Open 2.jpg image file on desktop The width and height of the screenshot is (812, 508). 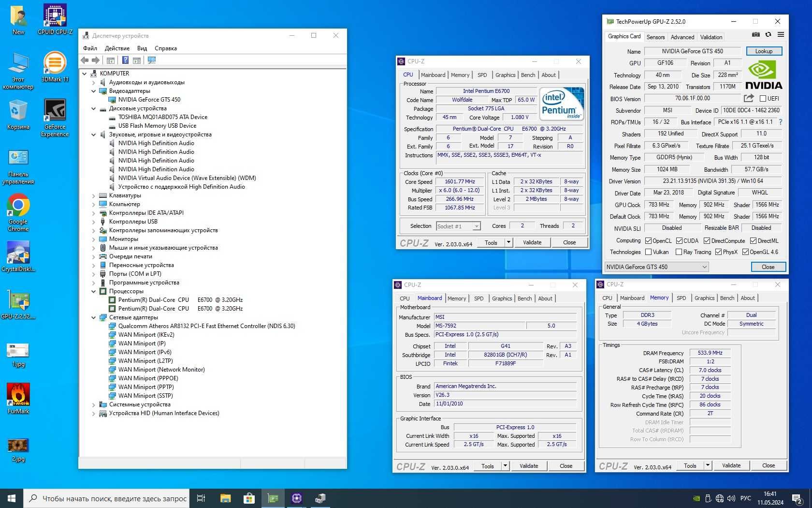(x=18, y=449)
